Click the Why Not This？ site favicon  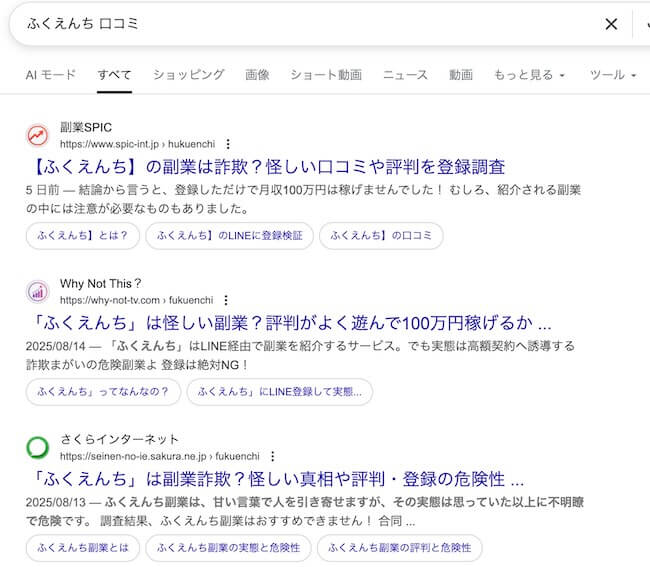38,291
